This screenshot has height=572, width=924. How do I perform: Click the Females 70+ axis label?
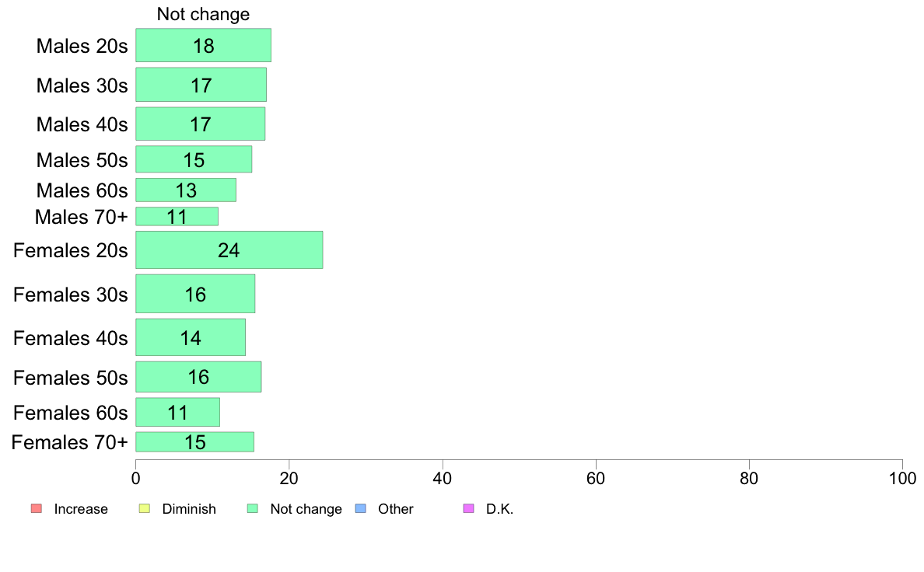tap(69, 442)
